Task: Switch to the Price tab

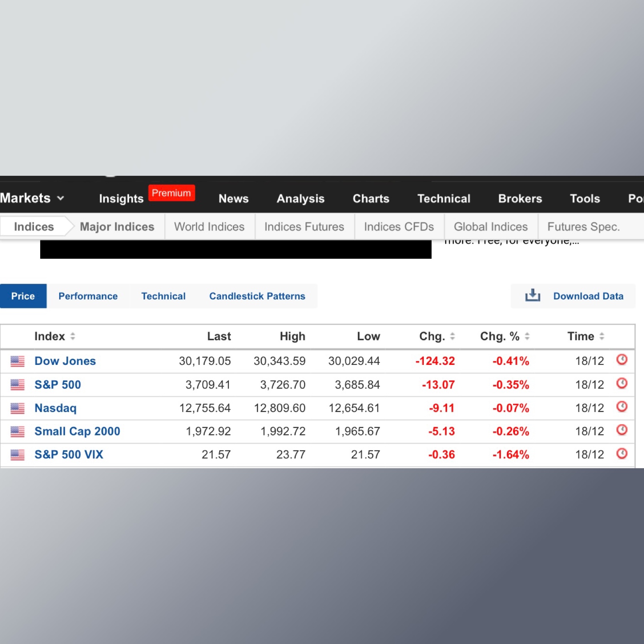Action: [23, 296]
